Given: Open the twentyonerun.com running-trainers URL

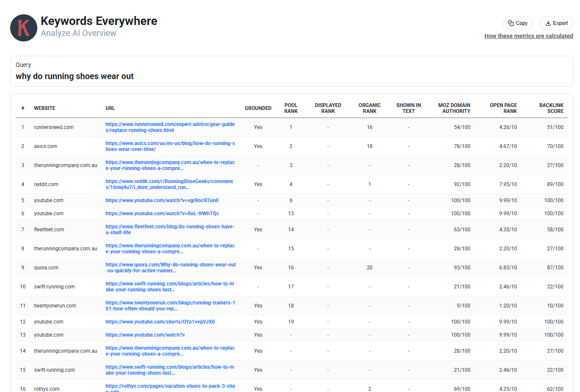Looking at the screenshot, I should pyautogui.click(x=170, y=306).
